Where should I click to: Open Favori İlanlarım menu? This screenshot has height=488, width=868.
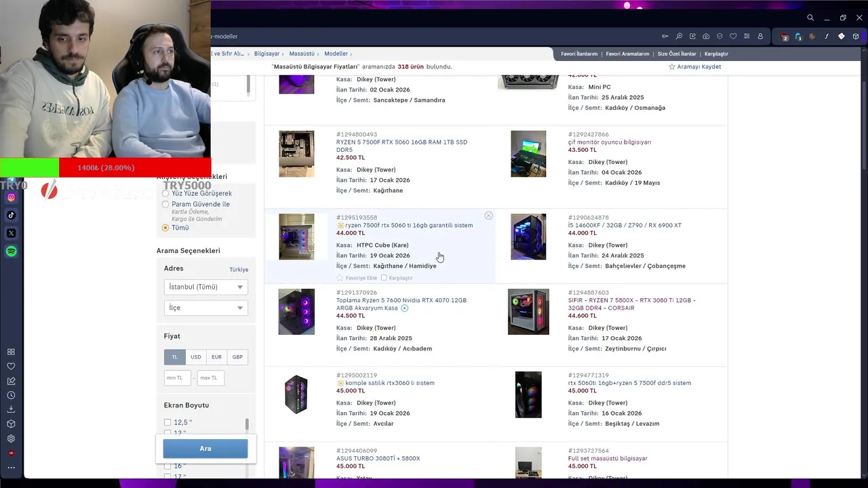pos(579,54)
